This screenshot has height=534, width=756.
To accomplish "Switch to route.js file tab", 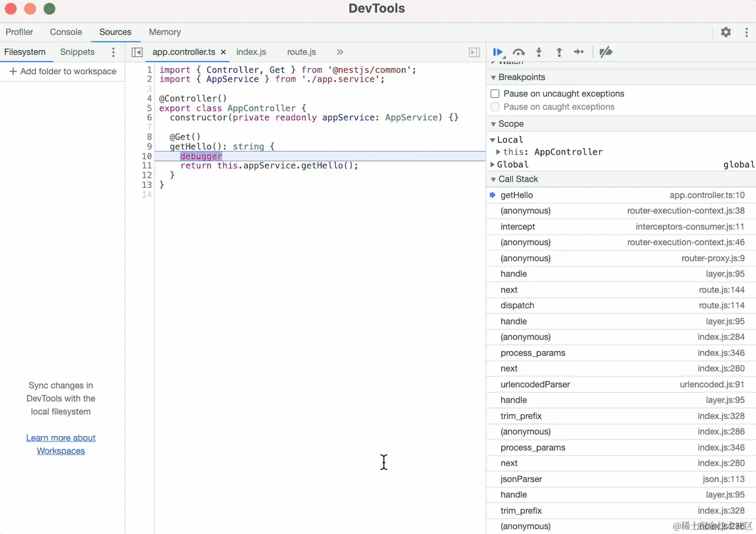I will click(301, 52).
